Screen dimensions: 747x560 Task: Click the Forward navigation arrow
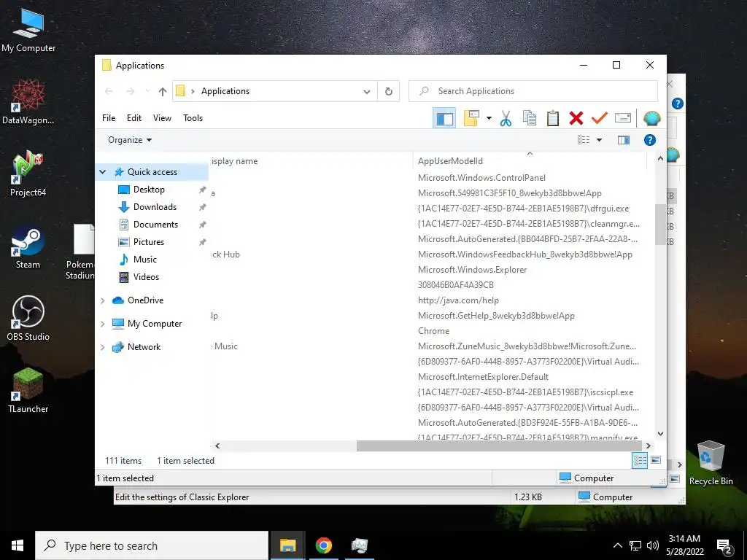pyautogui.click(x=130, y=91)
